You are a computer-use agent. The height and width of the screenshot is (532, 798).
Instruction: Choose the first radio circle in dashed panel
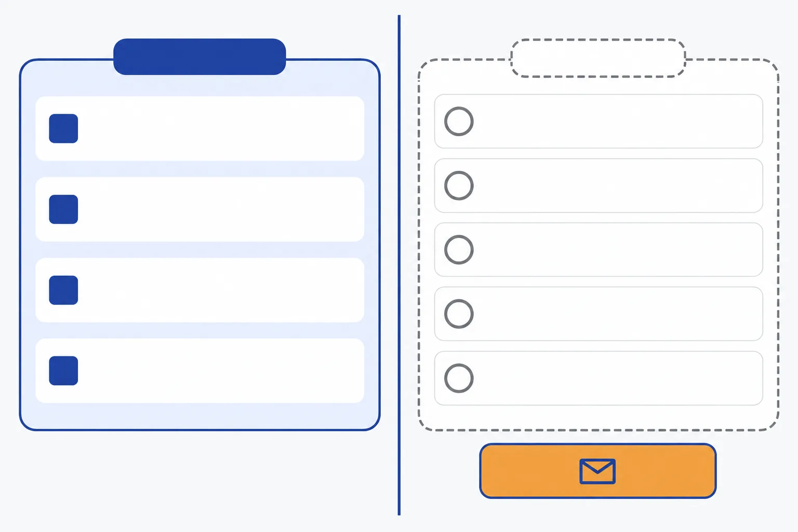[x=459, y=122]
